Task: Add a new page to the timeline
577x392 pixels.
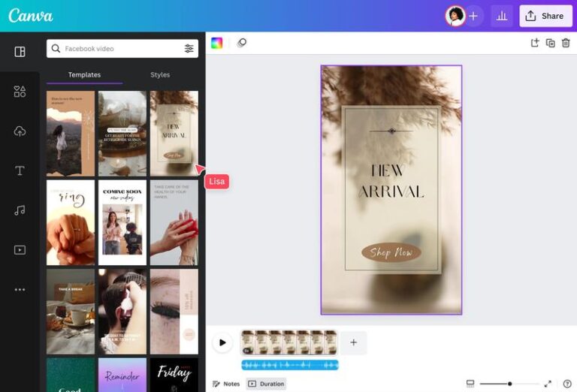Action: tap(353, 342)
